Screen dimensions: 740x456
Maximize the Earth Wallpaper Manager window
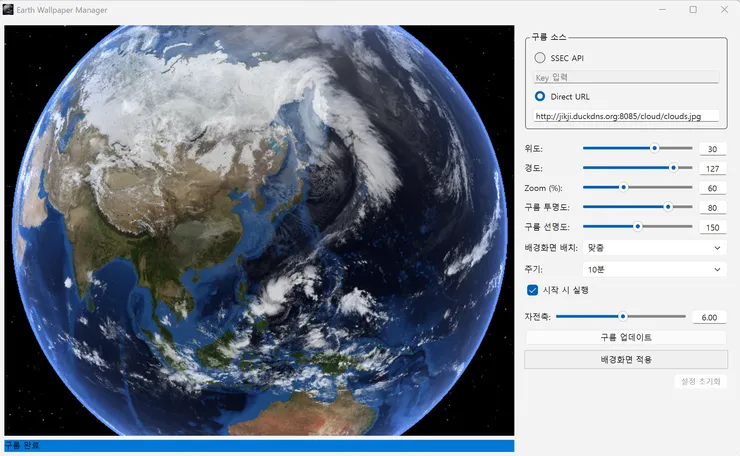(693, 9)
